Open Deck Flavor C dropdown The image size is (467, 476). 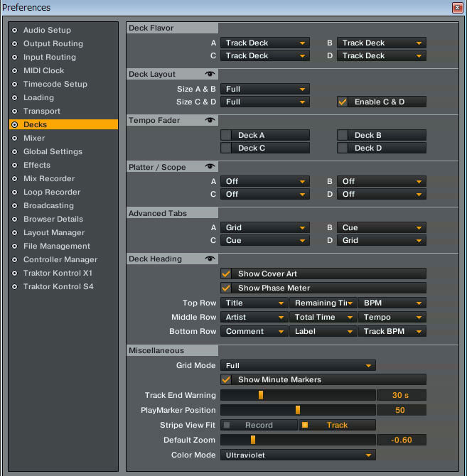point(265,55)
